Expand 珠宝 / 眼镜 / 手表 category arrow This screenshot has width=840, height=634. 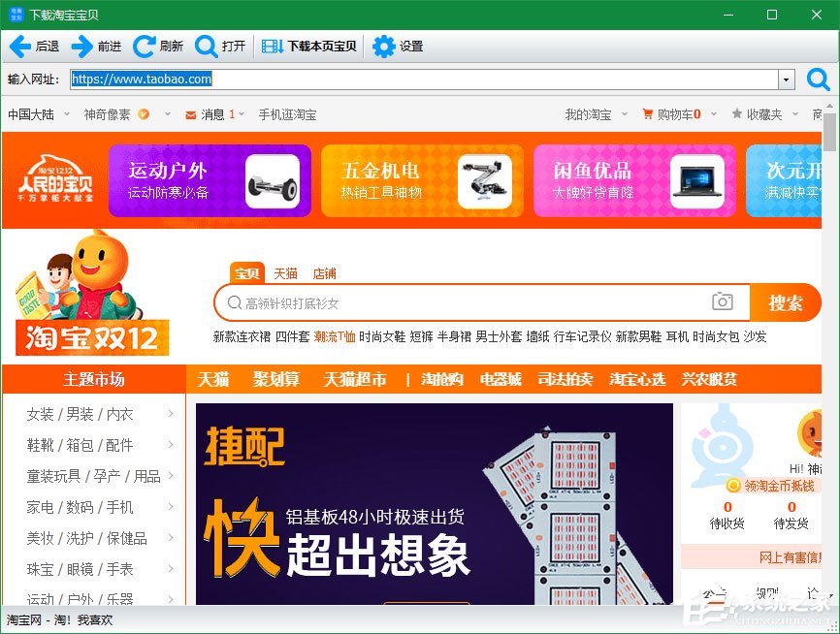171,569
